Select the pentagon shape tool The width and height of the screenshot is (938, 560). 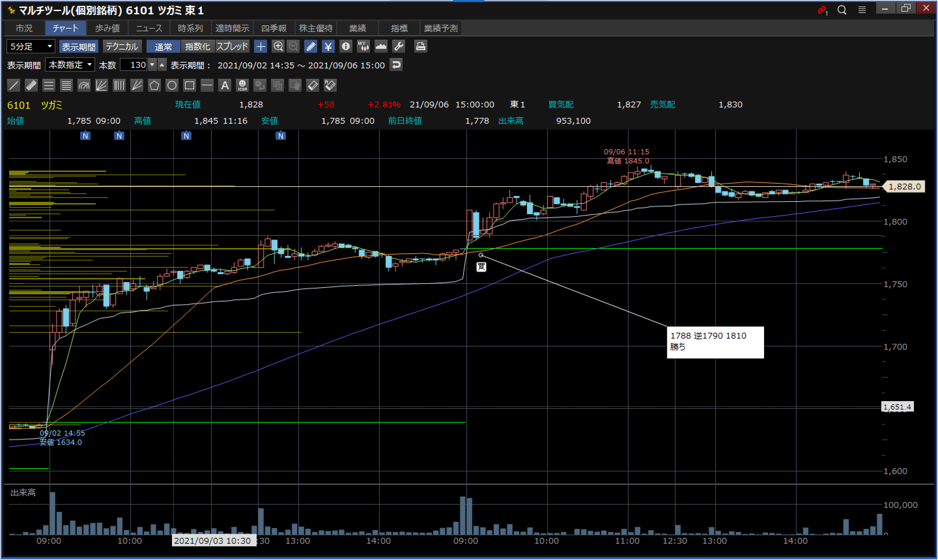154,85
